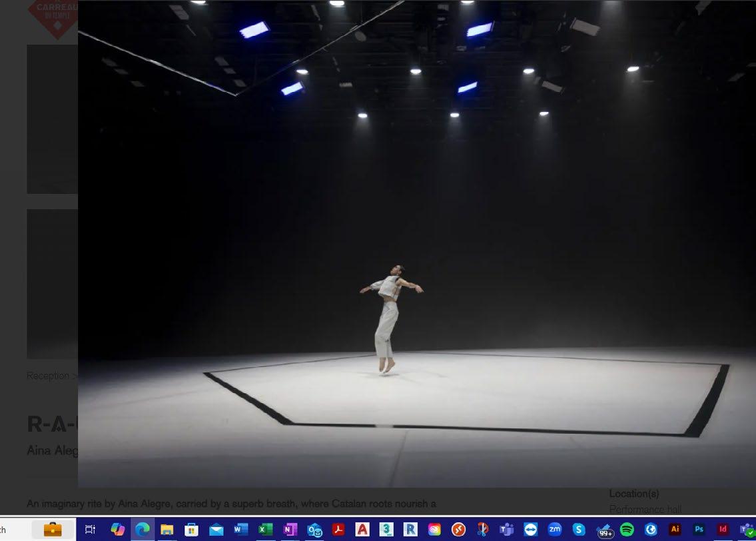Click the Reception breadcrumb link
Screen dimensions: 756x541
48,376
